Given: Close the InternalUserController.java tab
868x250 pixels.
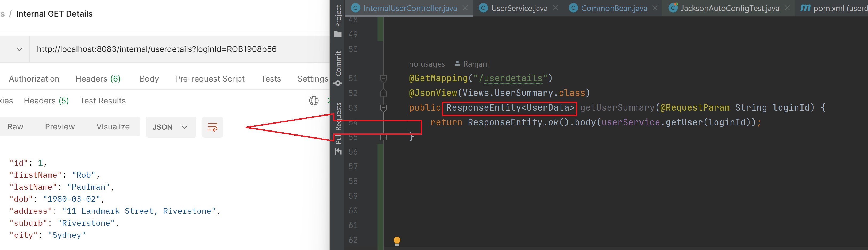Looking at the screenshot, I should click(465, 8).
